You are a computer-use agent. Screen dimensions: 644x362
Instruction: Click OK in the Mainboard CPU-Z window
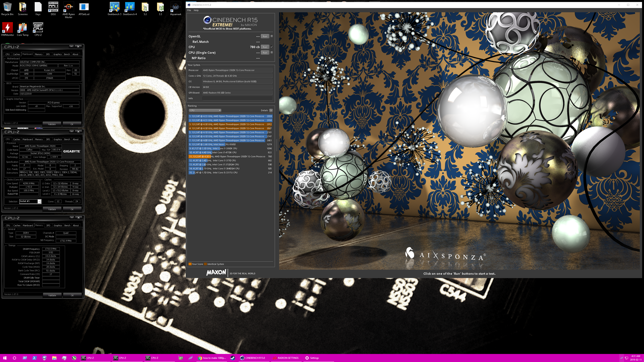(72, 124)
